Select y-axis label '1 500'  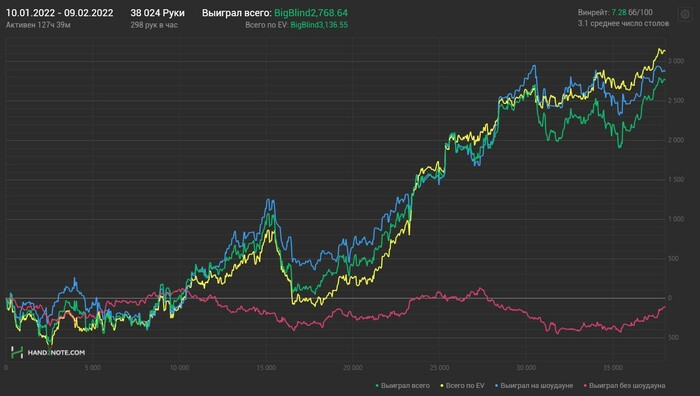[675, 179]
